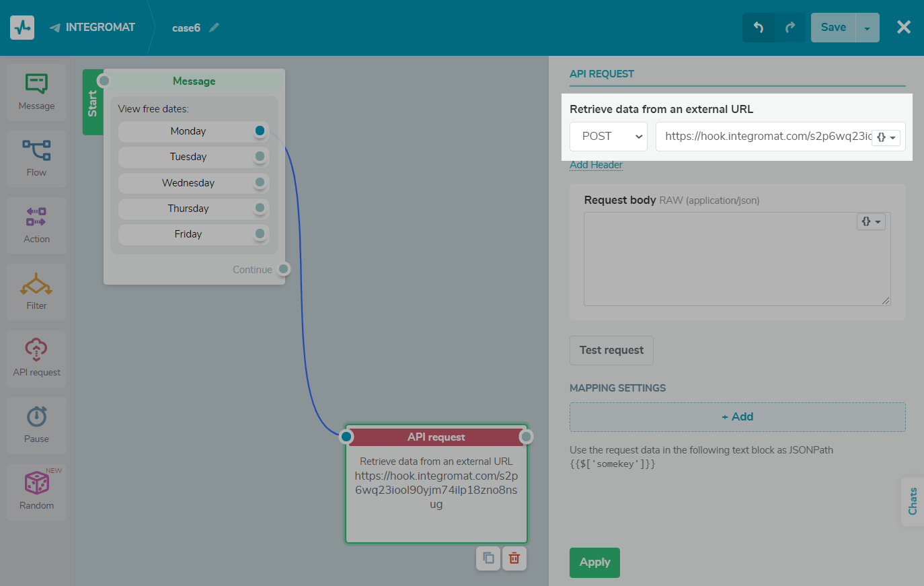The width and height of the screenshot is (924, 586).
Task: Select the API request block in sidebar
Action: [36, 359]
